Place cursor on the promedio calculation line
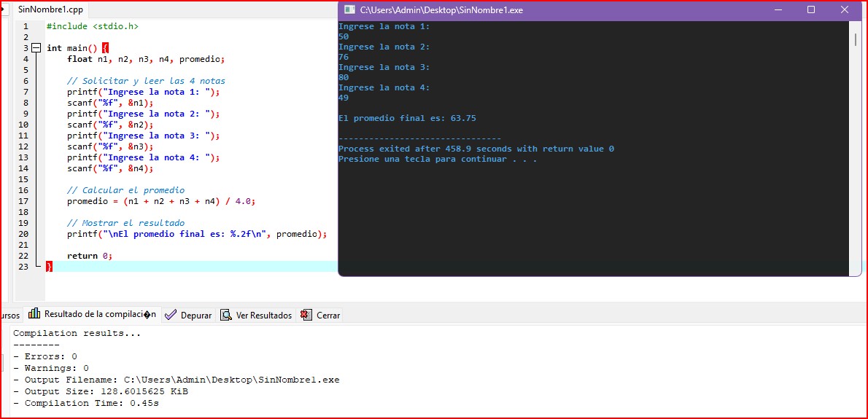Screen dimensions: 868x419 click(160, 201)
